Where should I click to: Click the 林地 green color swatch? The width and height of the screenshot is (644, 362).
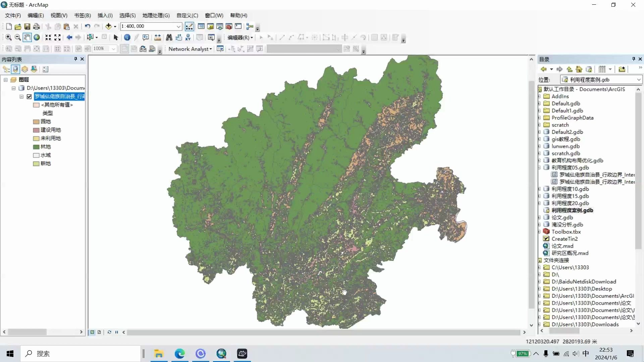pyautogui.click(x=37, y=147)
